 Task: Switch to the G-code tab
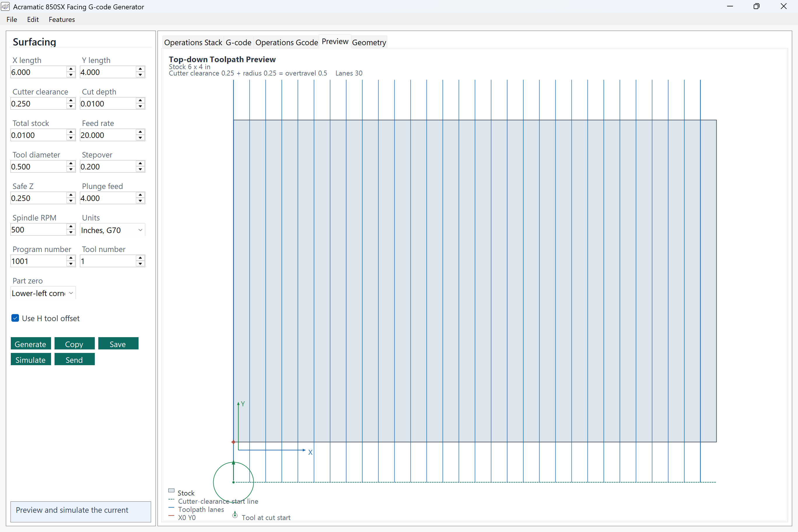tap(239, 42)
